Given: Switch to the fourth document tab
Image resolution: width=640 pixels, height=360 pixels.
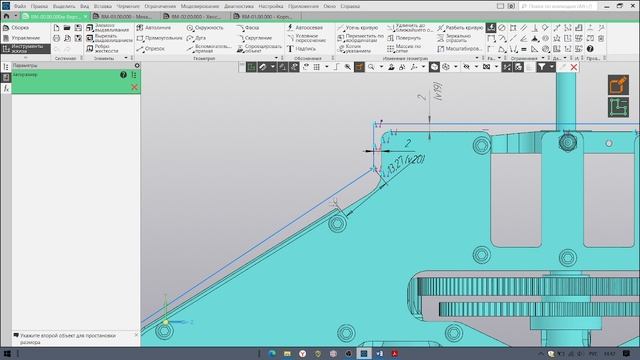Looking at the screenshot, I should [x=266, y=16].
